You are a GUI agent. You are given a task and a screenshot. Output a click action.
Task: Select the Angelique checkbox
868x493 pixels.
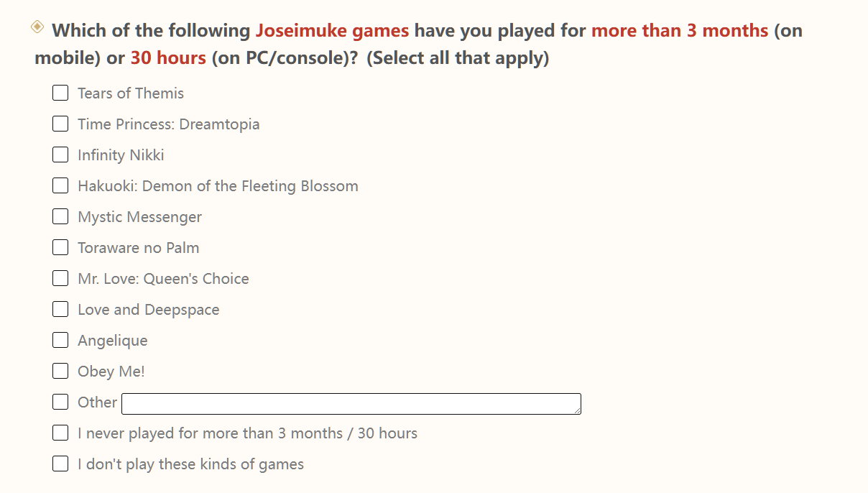coord(60,340)
